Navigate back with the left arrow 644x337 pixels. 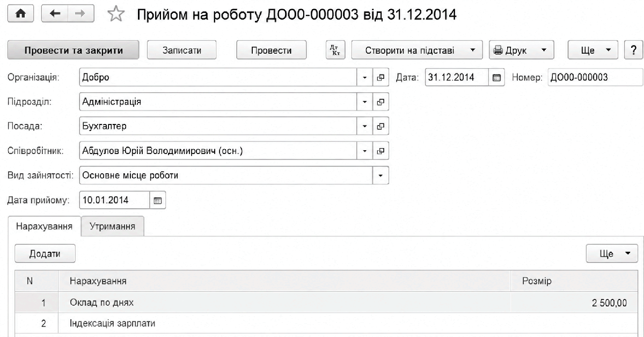[x=55, y=14]
